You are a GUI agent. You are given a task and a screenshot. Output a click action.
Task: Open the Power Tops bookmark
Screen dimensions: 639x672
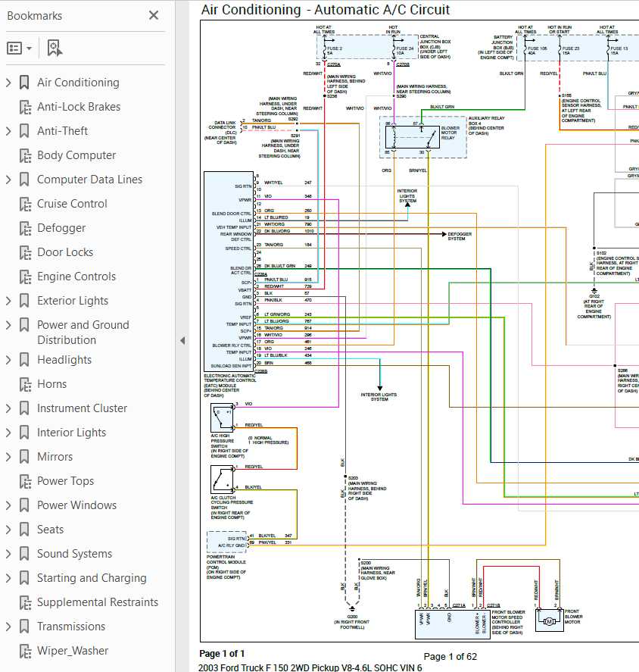point(66,481)
